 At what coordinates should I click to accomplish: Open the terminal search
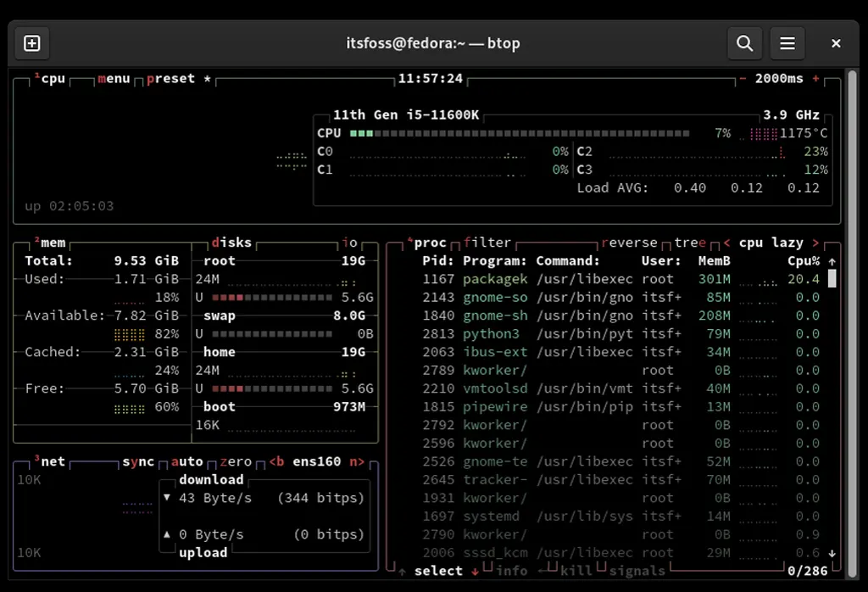[x=744, y=43]
